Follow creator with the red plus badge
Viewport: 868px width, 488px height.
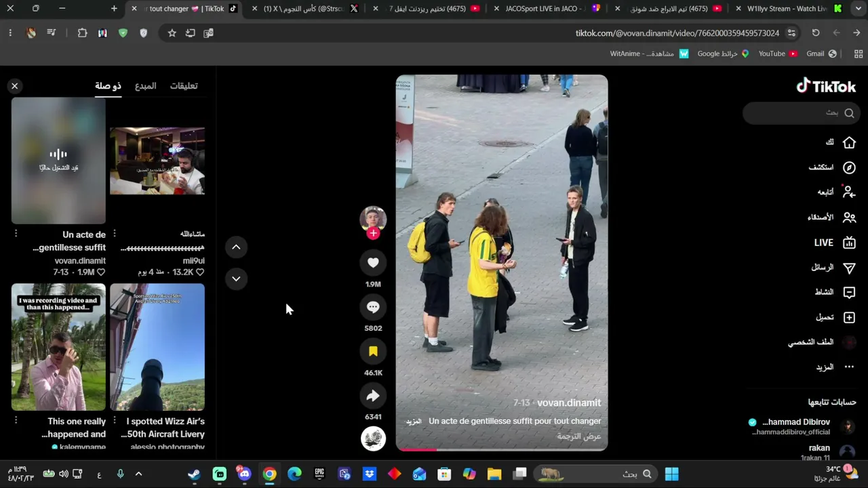[x=373, y=233]
